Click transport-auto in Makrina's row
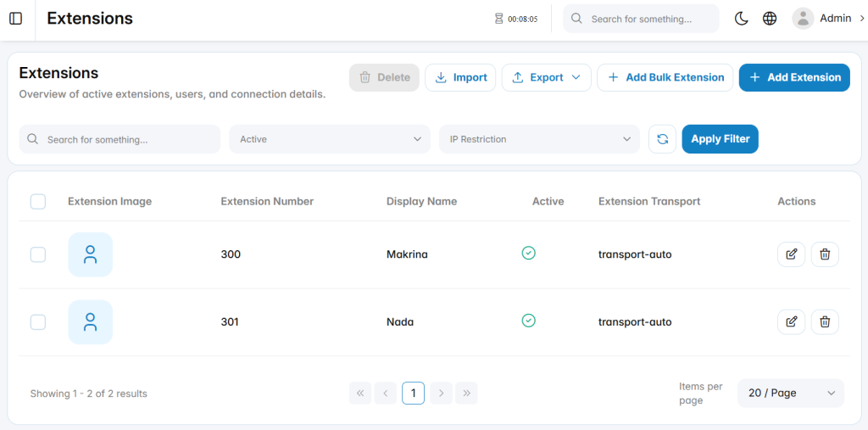This screenshot has height=430, width=868. (x=635, y=255)
